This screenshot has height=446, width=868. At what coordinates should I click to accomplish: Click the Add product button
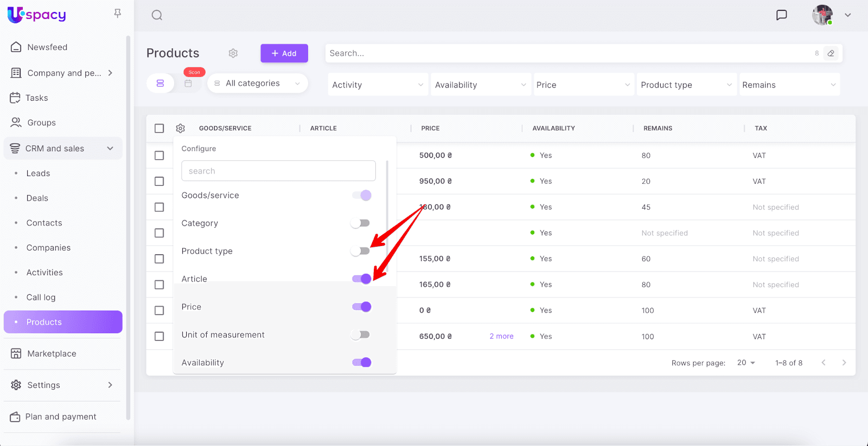tap(284, 53)
